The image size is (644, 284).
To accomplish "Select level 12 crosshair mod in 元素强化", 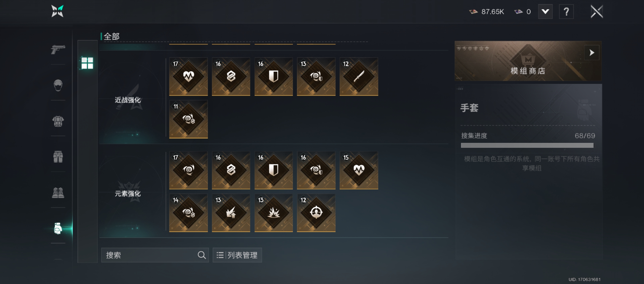I will pyautogui.click(x=316, y=213).
